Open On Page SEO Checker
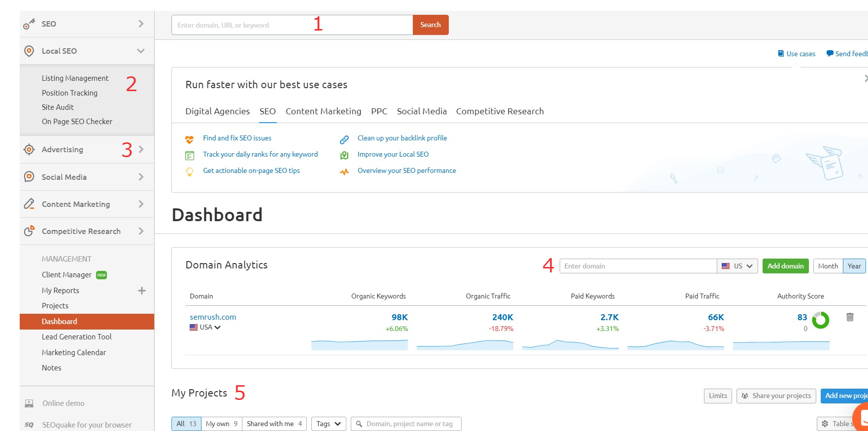Image resolution: width=868 pixels, height=431 pixels. pos(77,121)
